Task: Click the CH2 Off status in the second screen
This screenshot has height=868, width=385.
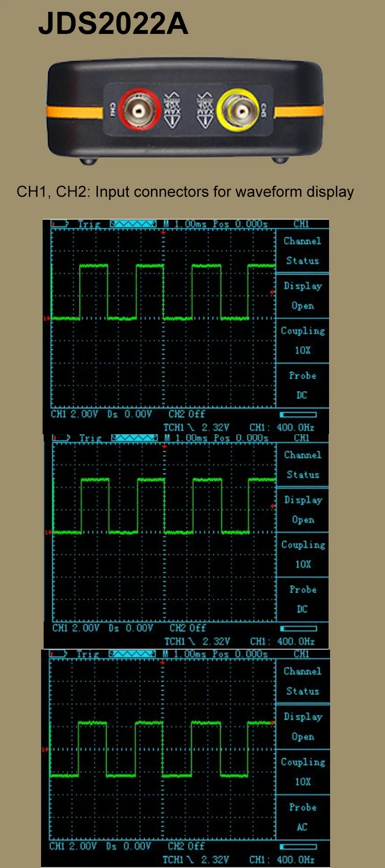Action: tap(187, 628)
